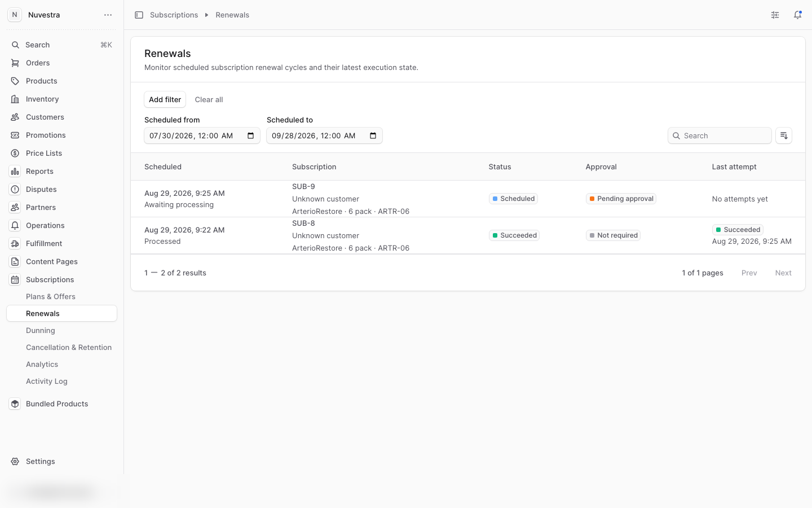Click Succeeded badge in Status column
The width and height of the screenshot is (812, 508).
click(x=514, y=235)
